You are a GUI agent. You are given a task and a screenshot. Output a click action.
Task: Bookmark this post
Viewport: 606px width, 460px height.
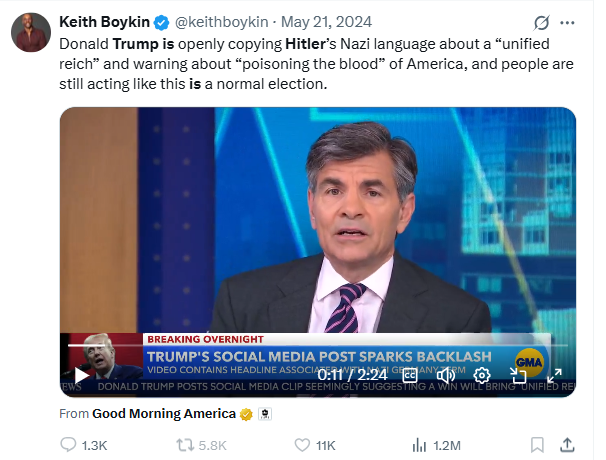[537, 444]
